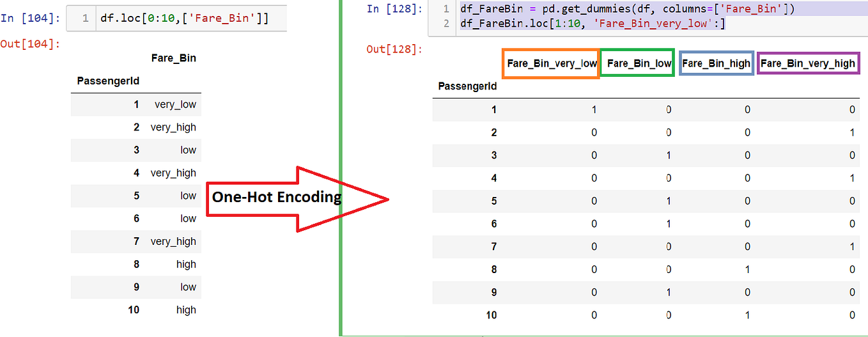Click Fare_Bin_low value 0 for passenger 8
The height and width of the screenshot is (337, 868).
point(669,270)
